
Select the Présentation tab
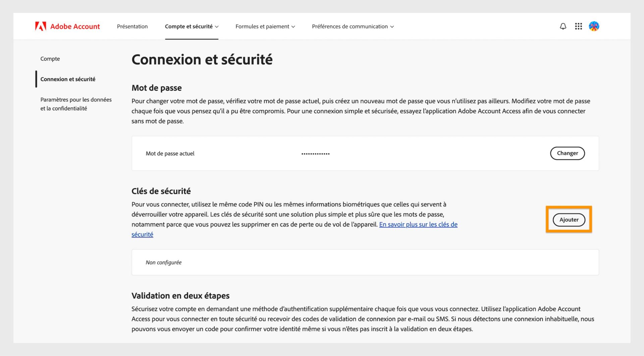[x=132, y=27]
